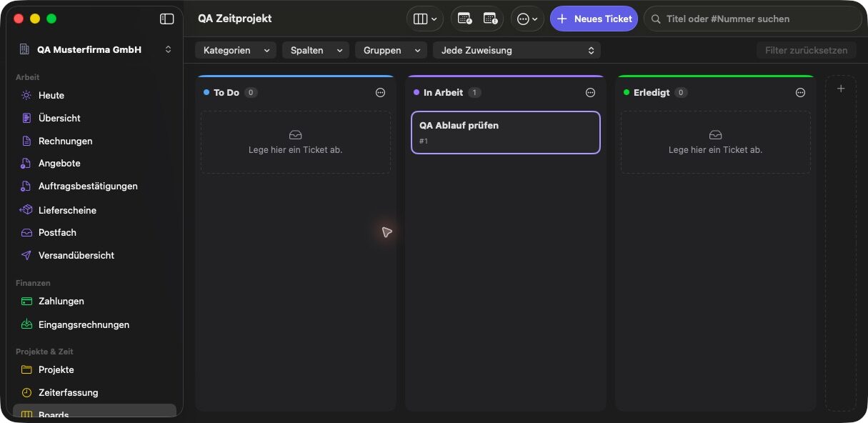Select the Postfach inbox icon
This screenshot has height=423, width=868.
click(26, 232)
